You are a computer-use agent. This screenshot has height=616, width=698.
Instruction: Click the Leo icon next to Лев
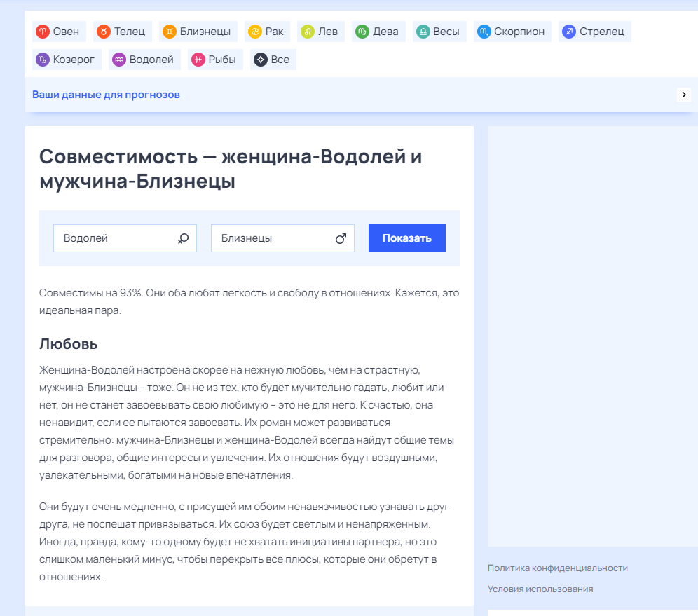click(308, 32)
